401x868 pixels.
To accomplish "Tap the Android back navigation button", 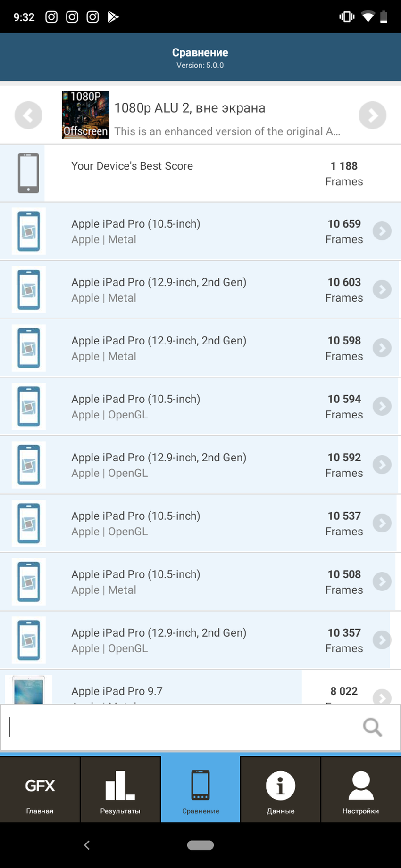I will click(87, 845).
